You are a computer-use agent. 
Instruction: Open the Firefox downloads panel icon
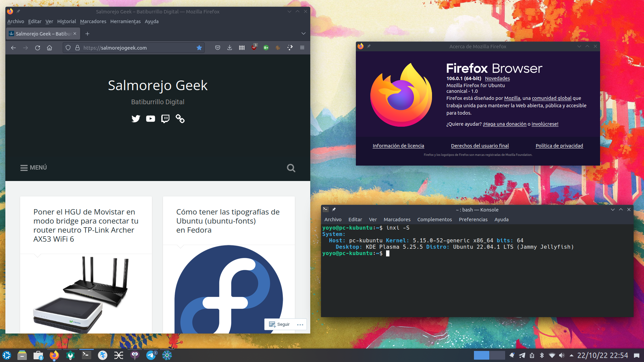(x=229, y=48)
